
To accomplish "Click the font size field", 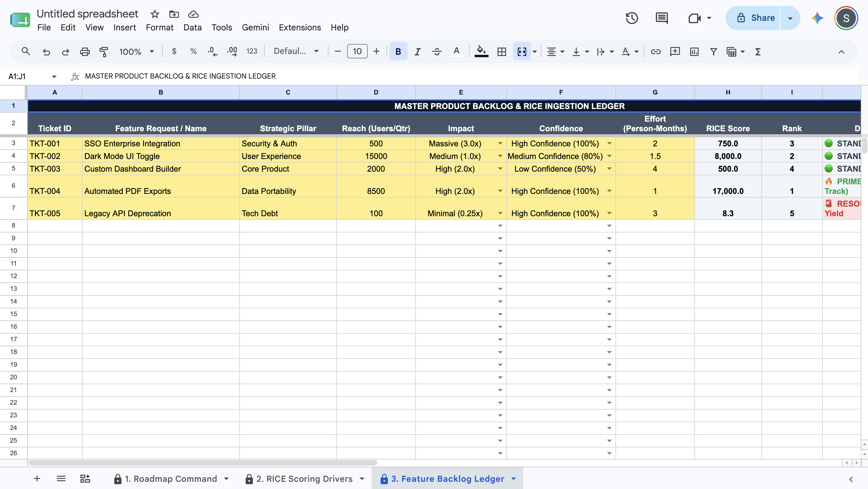I will coord(357,51).
